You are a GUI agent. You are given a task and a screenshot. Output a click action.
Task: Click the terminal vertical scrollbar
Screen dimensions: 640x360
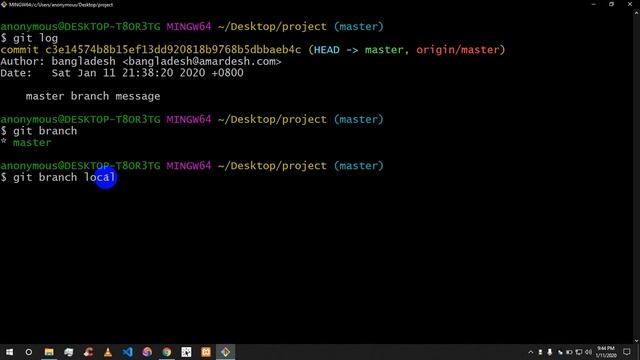(637, 176)
